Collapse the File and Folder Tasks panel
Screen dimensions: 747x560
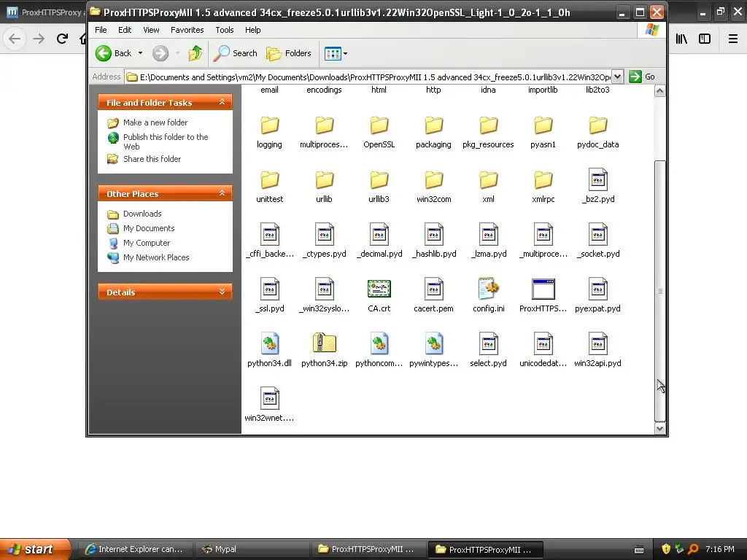222,102
